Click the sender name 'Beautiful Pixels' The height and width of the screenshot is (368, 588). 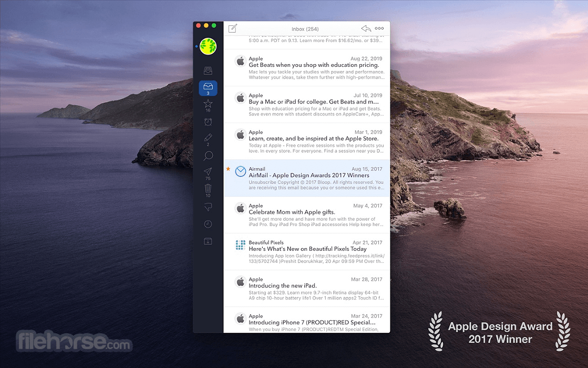click(x=266, y=242)
